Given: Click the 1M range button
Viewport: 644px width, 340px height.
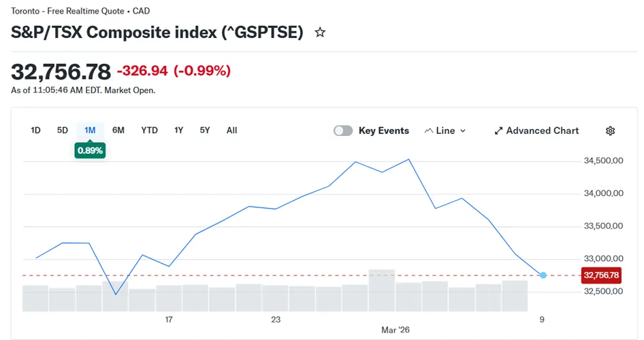Looking at the screenshot, I should [x=90, y=130].
